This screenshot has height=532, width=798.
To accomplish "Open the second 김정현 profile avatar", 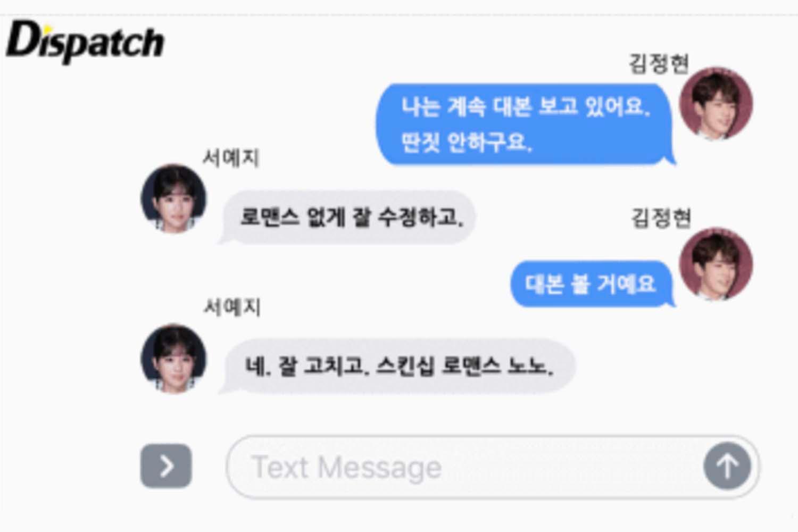I will tap(716, 264).
